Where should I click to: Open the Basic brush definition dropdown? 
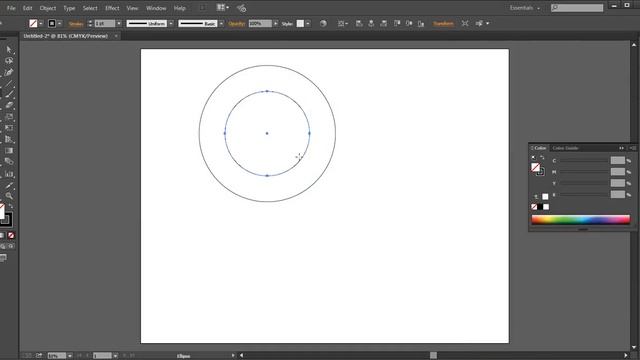(x=221, y=24)
